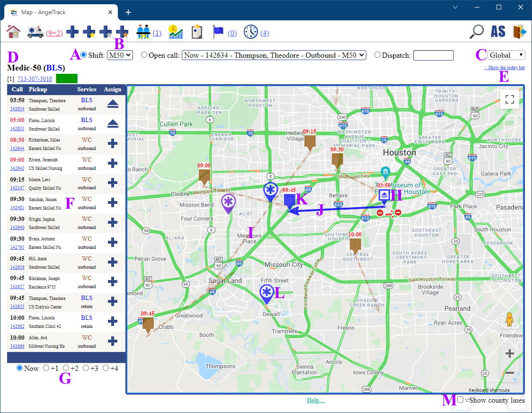This screenshot has height=413, width=532.
Task: Select the Open call radio button
Action: coord(144,54)
